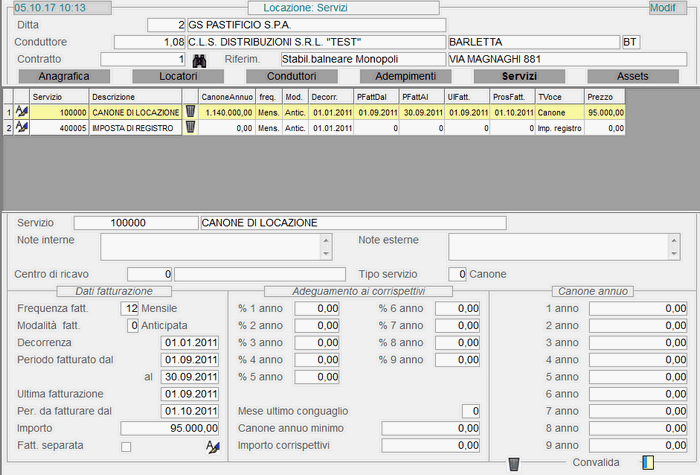Image resolution: width=700 pixels, height=475 pixels.
Task: Click the edit pencil icon beside Fatt. separata
Action: 212,446
